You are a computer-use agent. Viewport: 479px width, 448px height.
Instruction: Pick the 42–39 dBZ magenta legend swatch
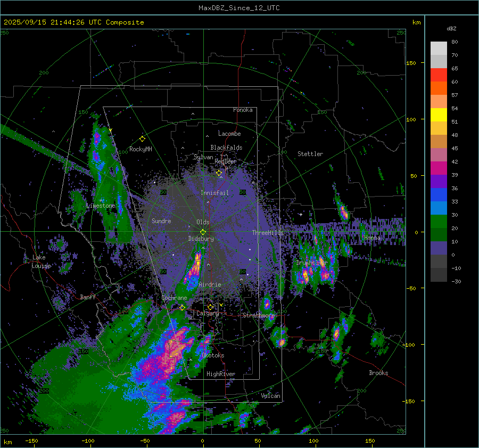click(439, 168)
